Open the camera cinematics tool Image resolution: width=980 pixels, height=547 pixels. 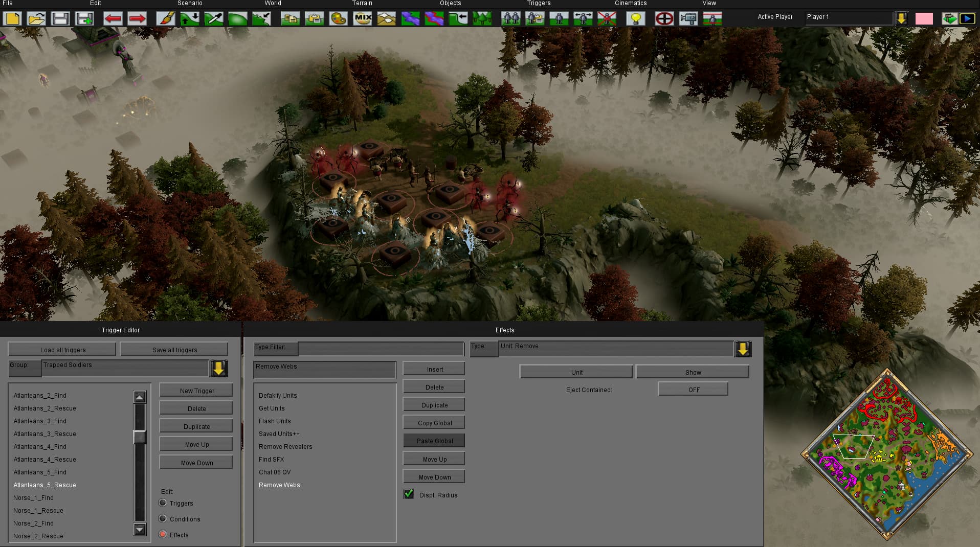point(688,19)
